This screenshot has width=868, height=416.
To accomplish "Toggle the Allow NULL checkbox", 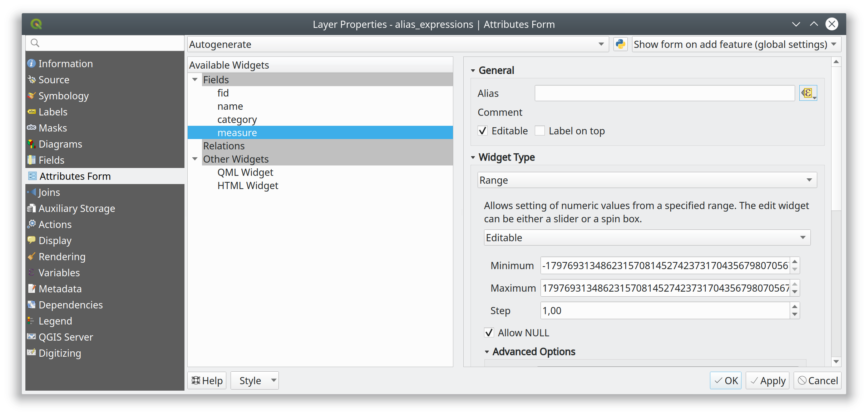I will (489, 333).
